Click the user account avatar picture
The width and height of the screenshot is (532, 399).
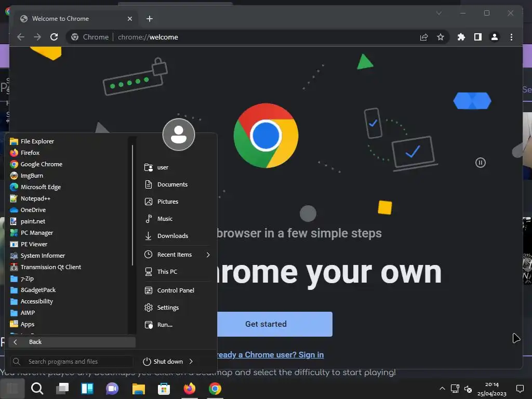pyautogui.click(x=179, y=135)
